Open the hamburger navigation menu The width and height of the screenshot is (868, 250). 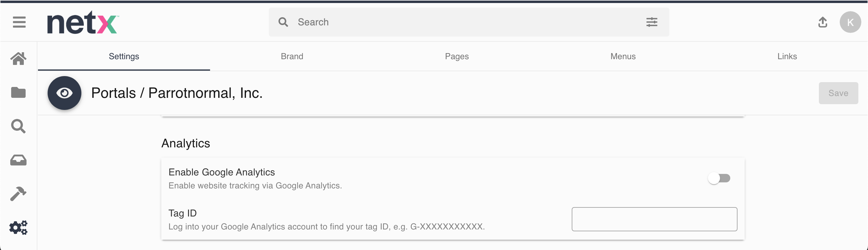[x=19, y=22]
